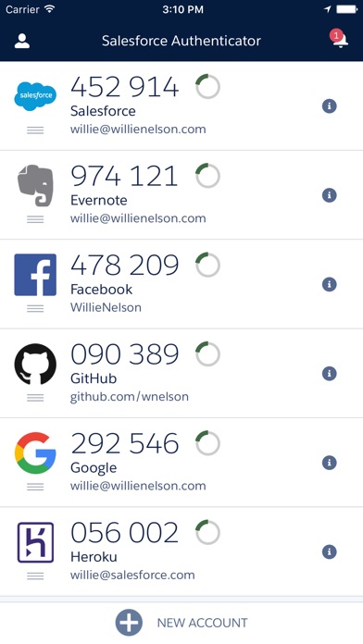Tap the plus New Account button
This screenshot has width=363, height=644.
tap(129, 623)
